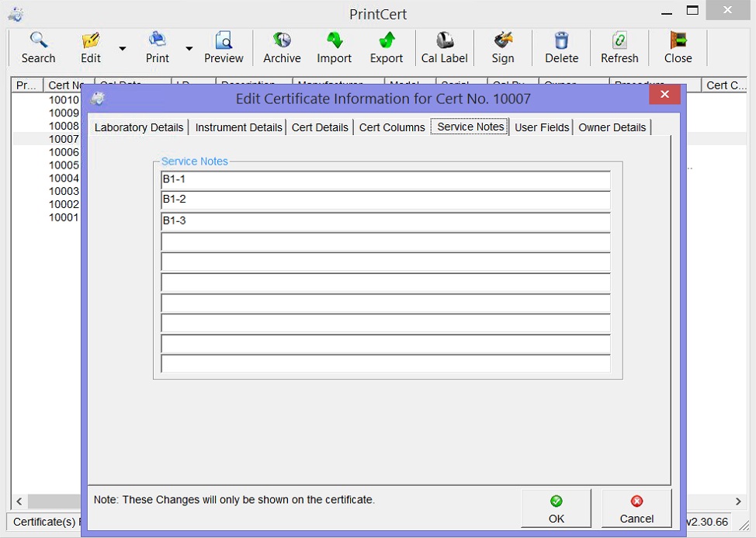Click the Refresh toolbar icon
The height and width of the screenshot is (538, 756).
pos(619,48)
